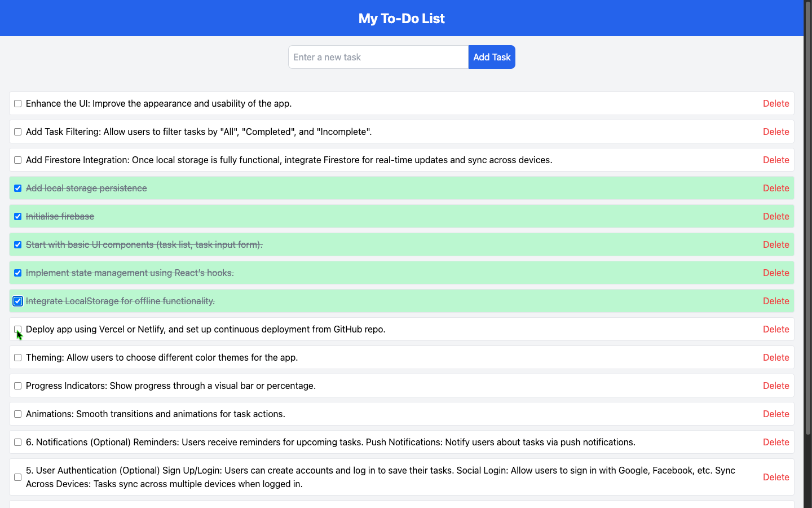Check the Enhance the UI task checkbox

tap(18, 104)
